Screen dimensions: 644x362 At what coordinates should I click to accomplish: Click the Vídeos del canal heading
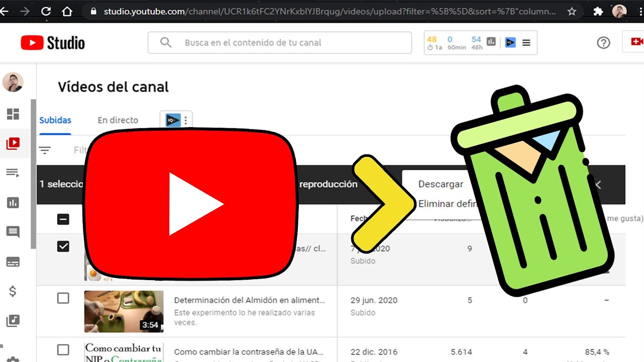tap(113, 87)
